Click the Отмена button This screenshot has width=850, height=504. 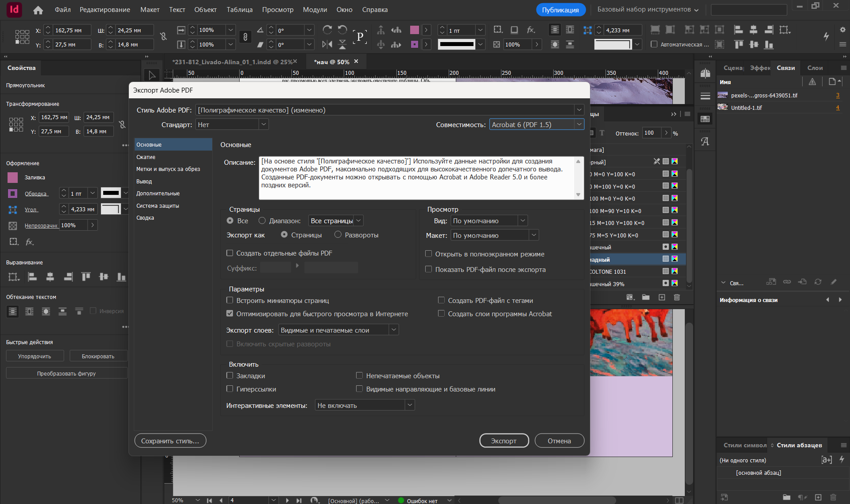pos(559,441)
